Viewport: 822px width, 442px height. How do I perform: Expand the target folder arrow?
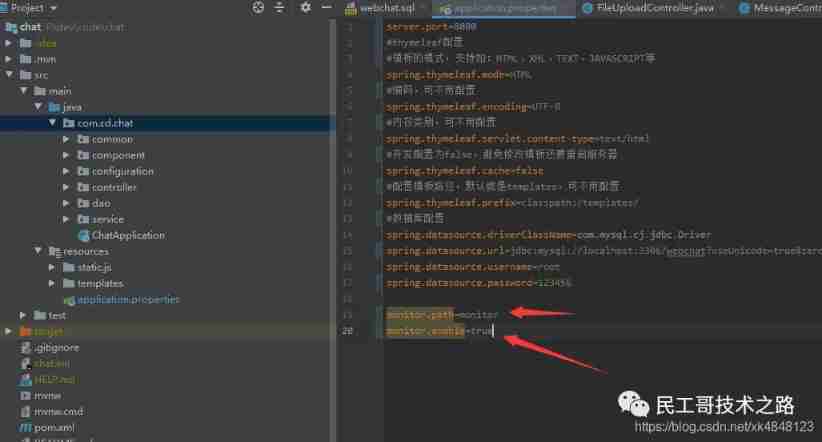[8, 332]
